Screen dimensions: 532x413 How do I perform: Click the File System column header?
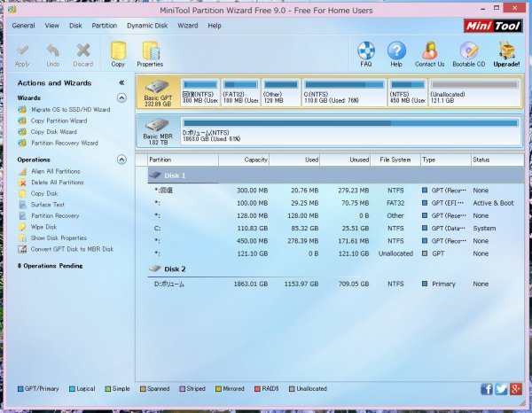[395, 160]
